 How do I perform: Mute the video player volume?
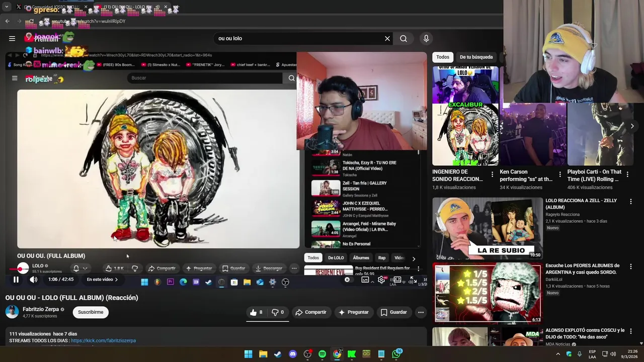click(x=33, y=280)
